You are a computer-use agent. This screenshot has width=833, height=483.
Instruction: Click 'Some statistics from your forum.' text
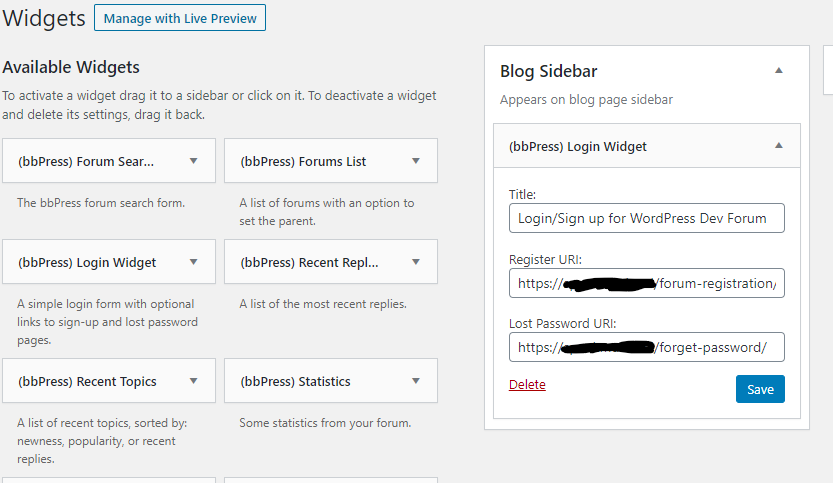coord(325,422)
